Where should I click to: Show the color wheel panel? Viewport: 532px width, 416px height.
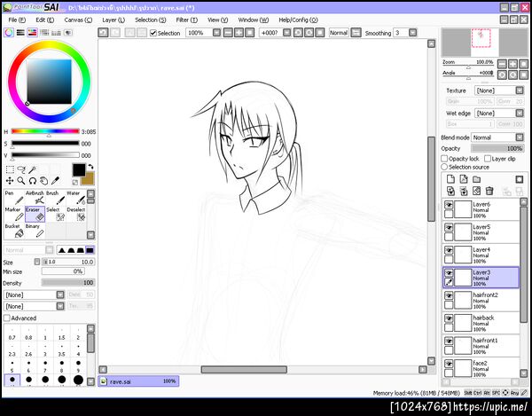click(x=9, y=33)
